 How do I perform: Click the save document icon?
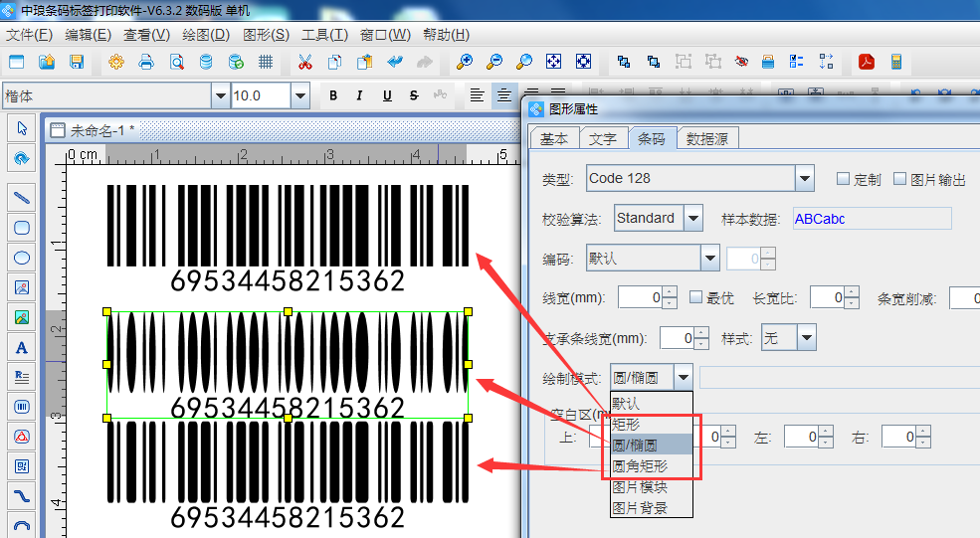77,62
